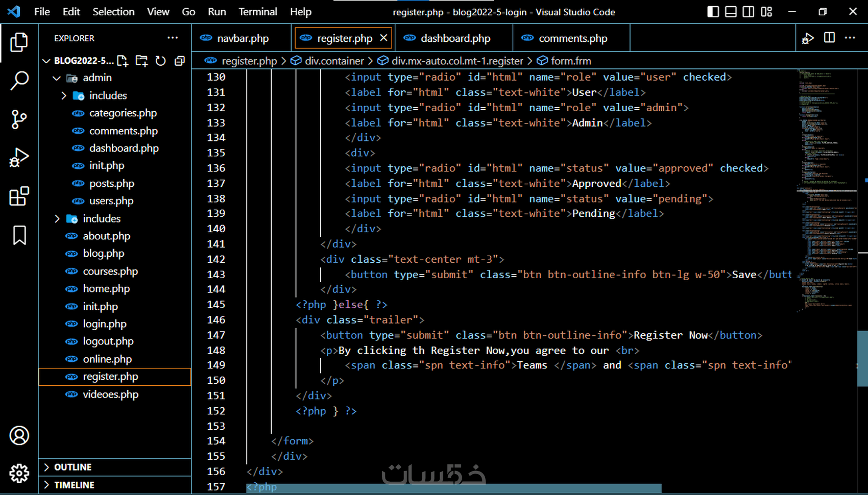Open the Source Control view
The height and width of the screenshot is (495, 868).
(x=19, y=119)
